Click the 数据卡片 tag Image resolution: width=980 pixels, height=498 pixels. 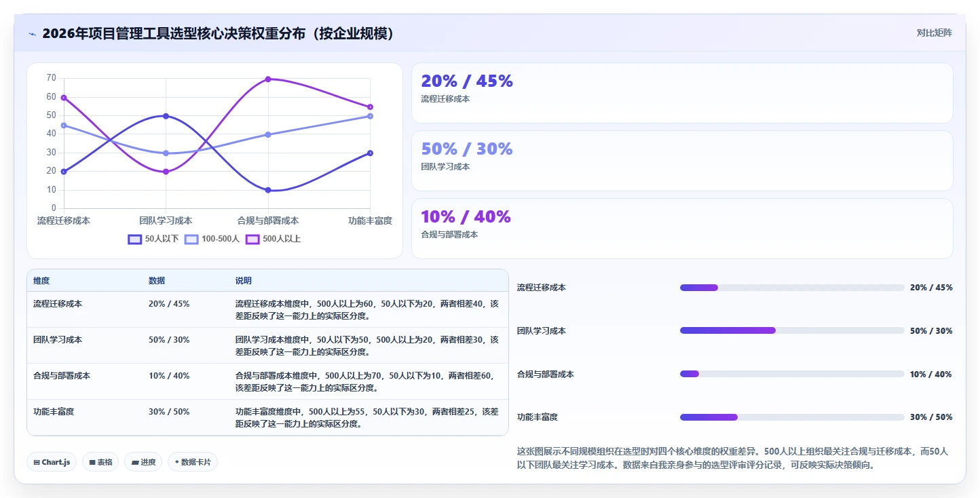click(x=193, y=462)
